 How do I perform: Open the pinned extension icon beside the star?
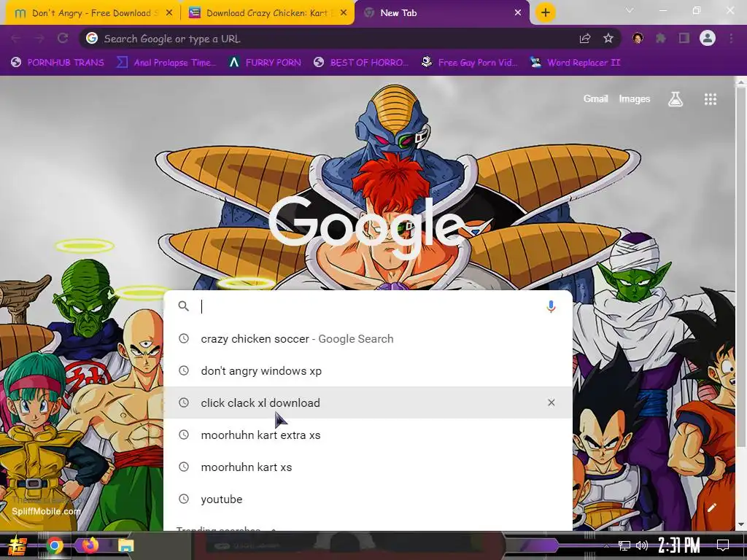[x=638, y=38]
